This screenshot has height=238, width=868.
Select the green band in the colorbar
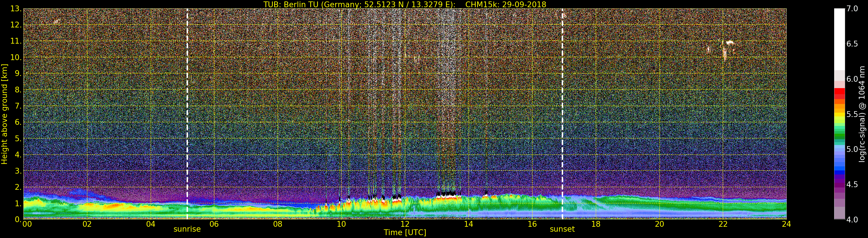839,135
